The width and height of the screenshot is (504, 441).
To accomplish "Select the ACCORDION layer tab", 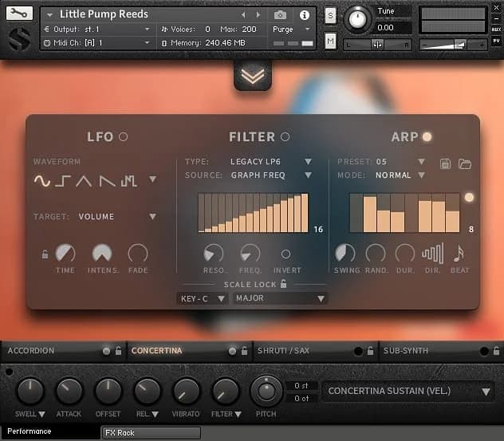I will pos(32,351).
